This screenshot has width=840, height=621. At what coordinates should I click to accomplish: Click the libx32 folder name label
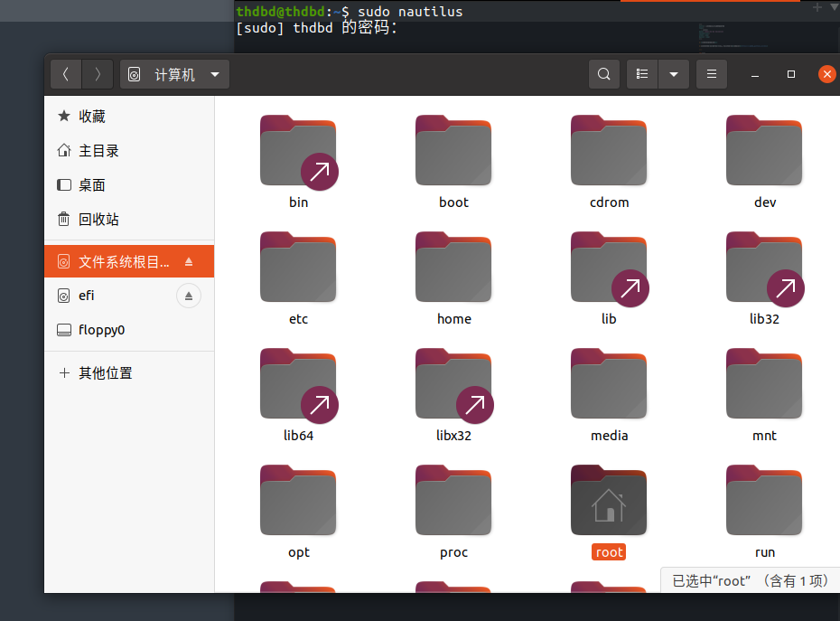(x=453, y=436)
